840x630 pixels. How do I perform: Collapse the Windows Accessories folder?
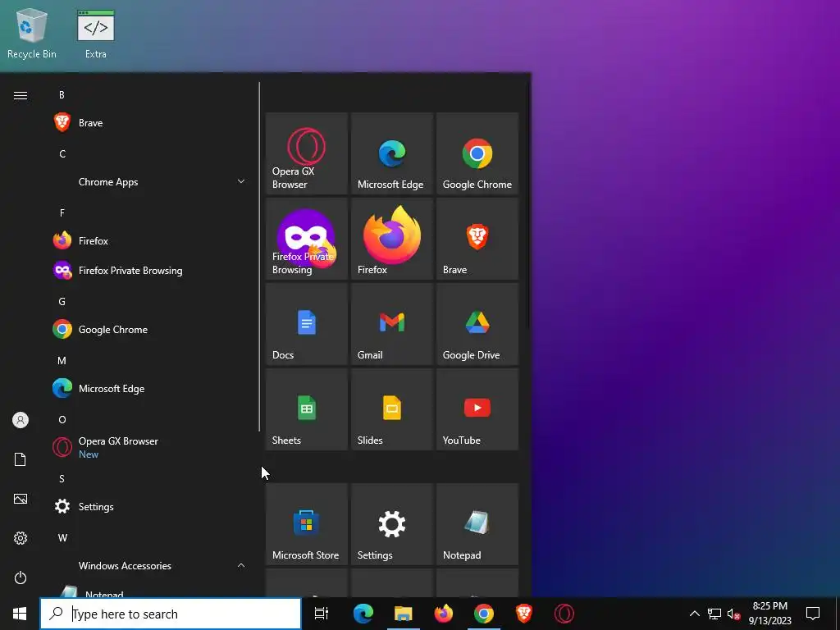[x=151, y=566]
